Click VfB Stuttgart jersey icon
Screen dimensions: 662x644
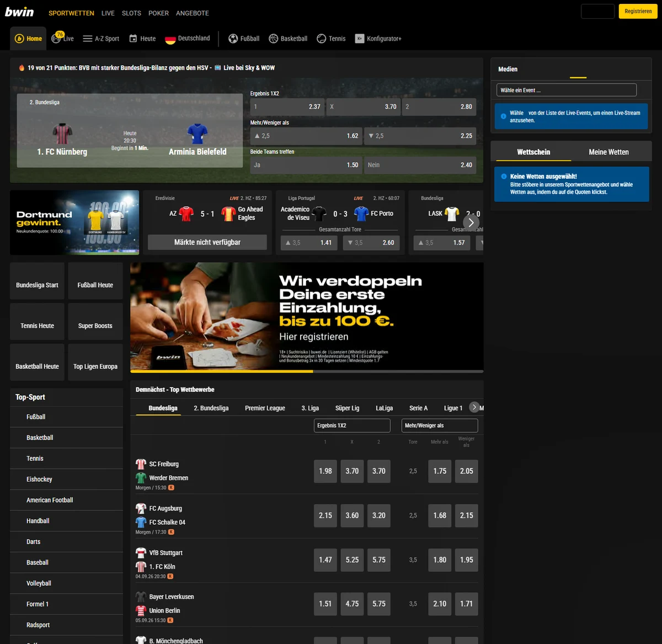pos(141,552)
